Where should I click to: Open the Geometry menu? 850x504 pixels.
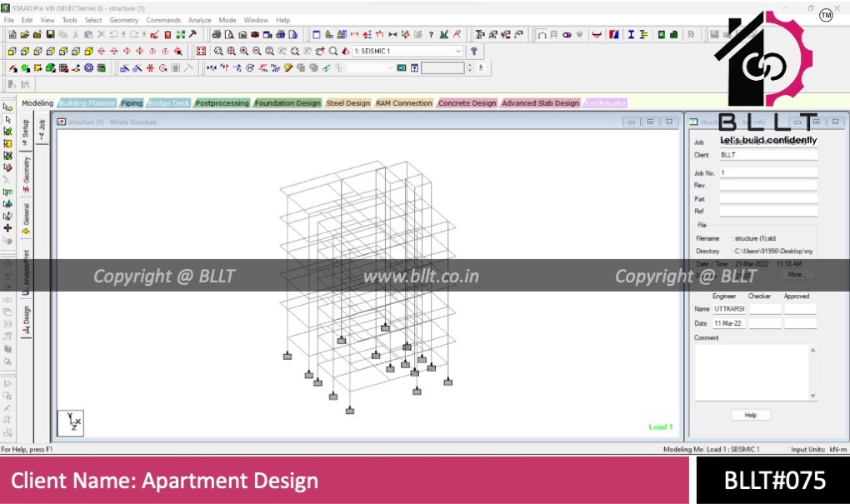(x=124, y=20)
